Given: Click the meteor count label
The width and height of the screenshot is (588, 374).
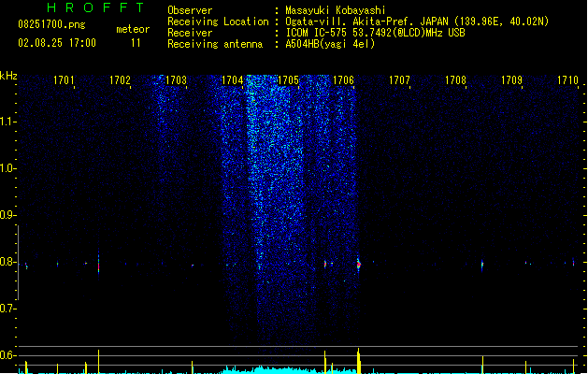Looking at the screenshot, I should pos(133,29).
